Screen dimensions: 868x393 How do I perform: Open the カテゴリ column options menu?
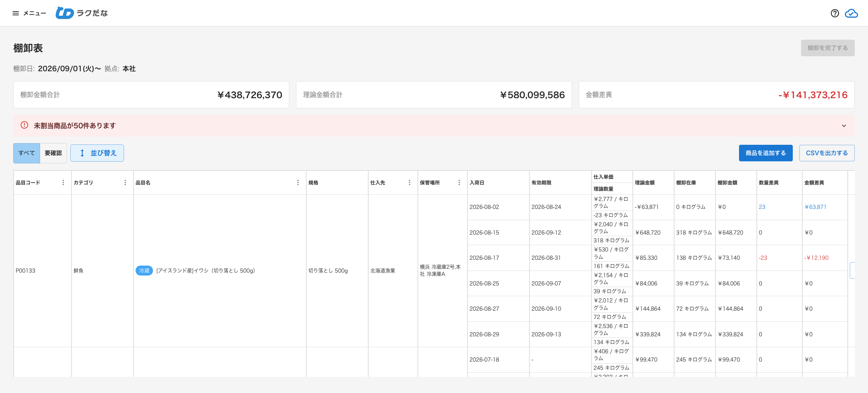click(125, 182)
